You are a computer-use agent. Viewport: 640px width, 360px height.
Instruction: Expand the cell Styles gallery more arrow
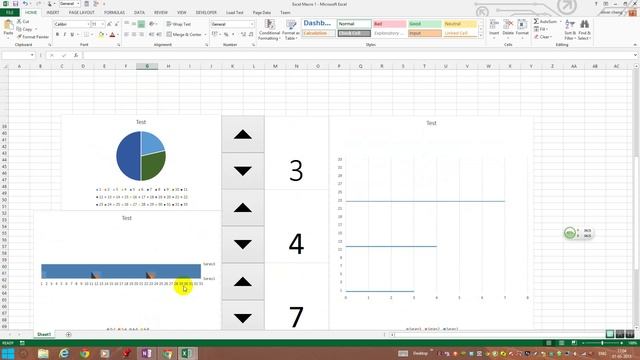coord(481,36)
